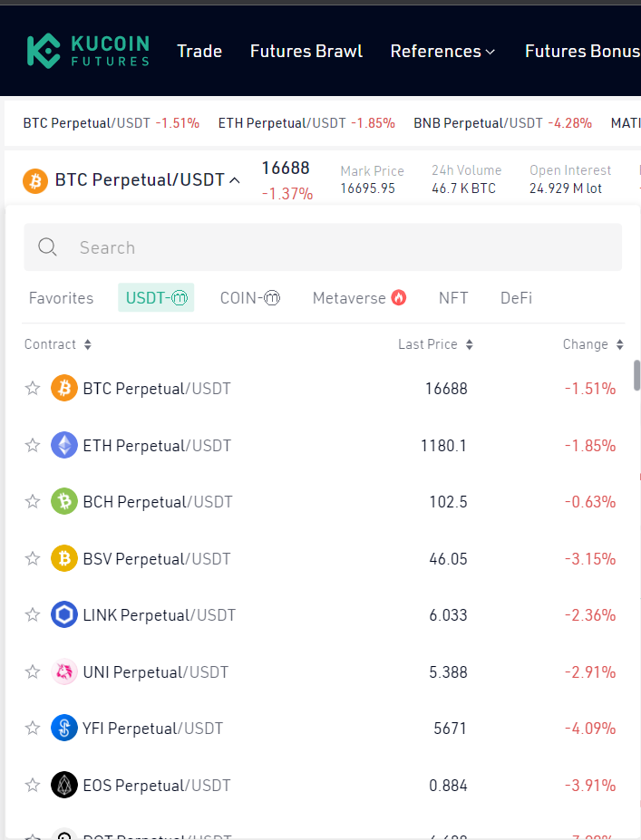
Task: Click the KuCoin Futures logo
Action: (x=87, y=51)
